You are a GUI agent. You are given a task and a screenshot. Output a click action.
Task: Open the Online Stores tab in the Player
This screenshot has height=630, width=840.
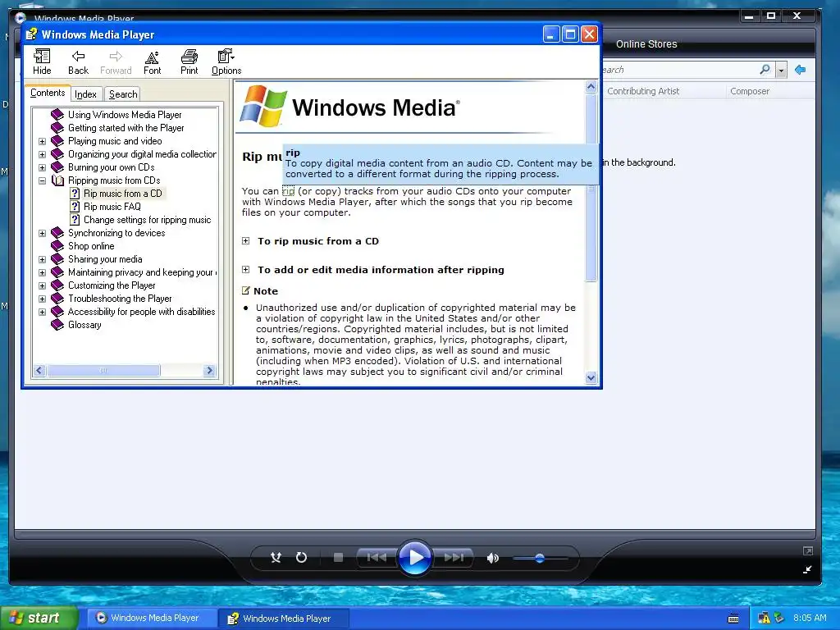[646, 44]
